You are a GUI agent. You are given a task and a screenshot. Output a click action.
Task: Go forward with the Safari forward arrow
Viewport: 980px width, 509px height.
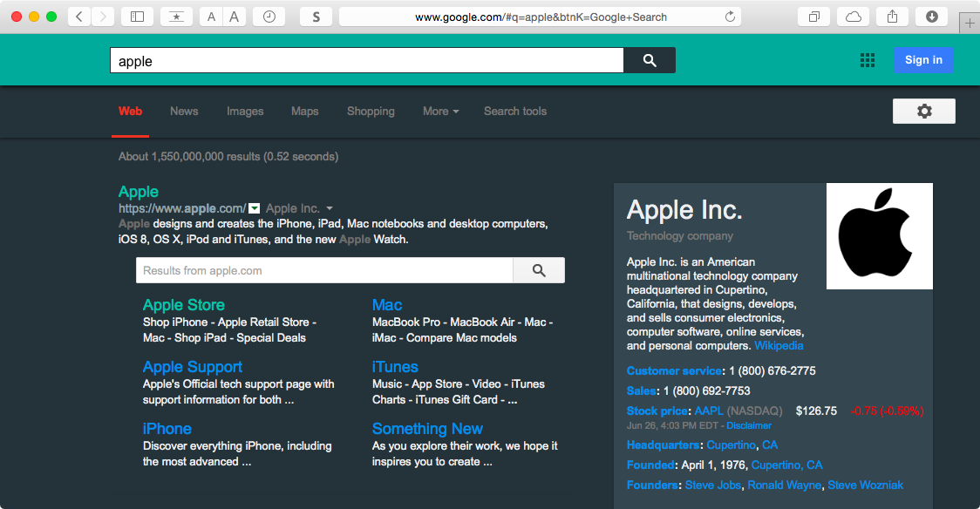coord(103,17)
